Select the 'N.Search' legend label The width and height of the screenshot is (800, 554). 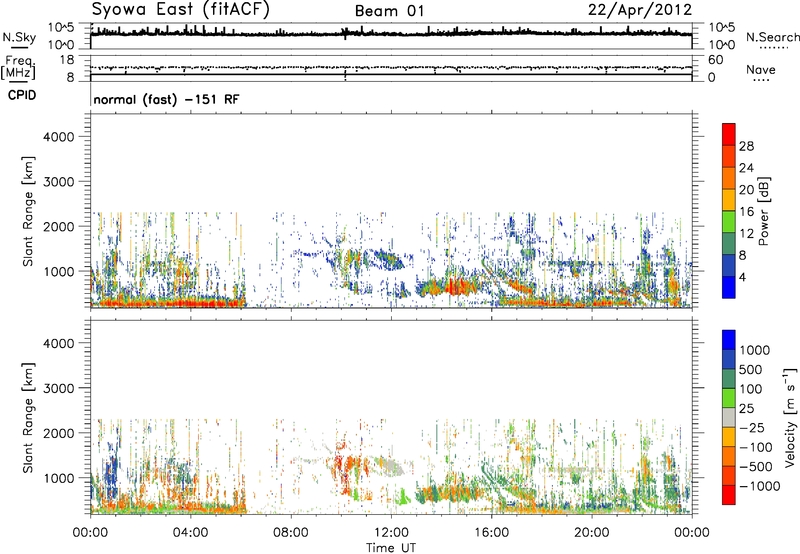(772, 37)
